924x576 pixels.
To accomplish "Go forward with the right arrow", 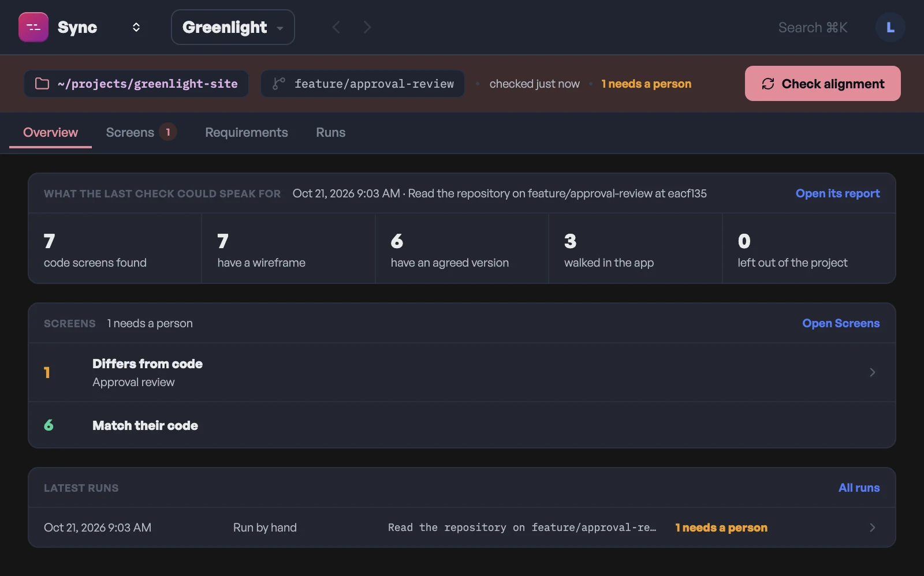I will 367,27.
